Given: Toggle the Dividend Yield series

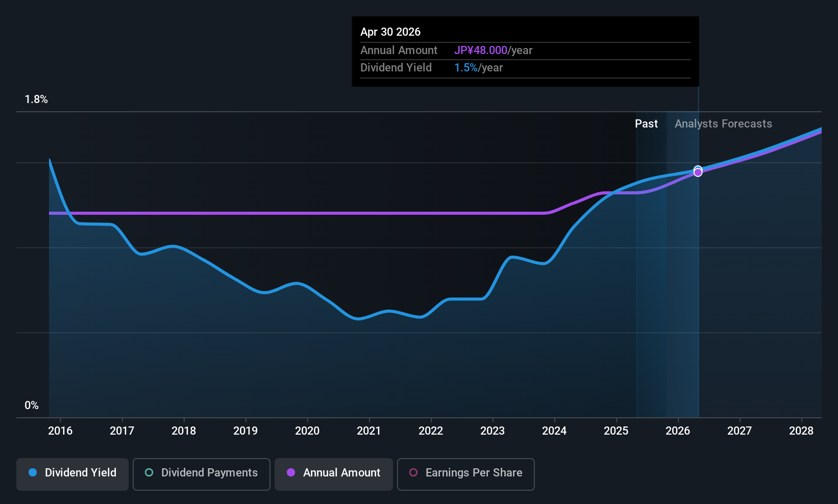Looking at the screenshot, I should click(x=72, y=474).
